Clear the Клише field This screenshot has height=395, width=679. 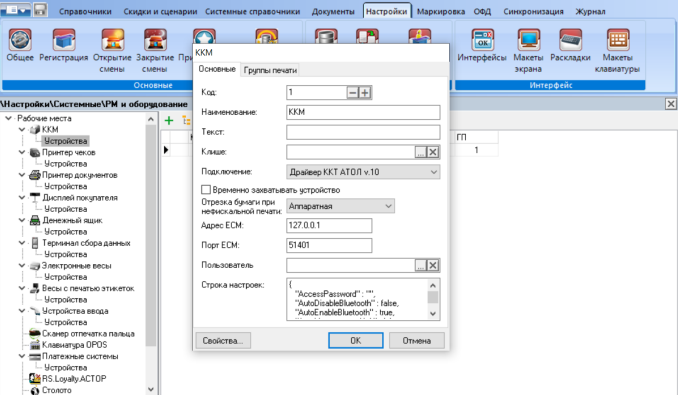point(433,152)
